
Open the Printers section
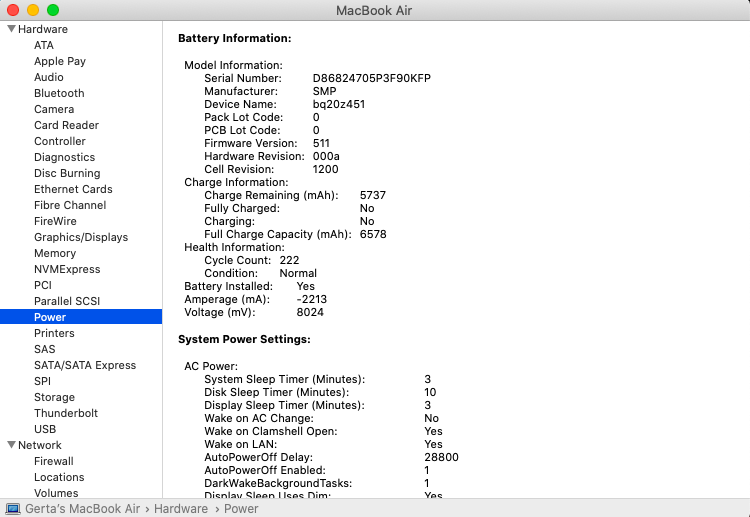tap(55, 333)
